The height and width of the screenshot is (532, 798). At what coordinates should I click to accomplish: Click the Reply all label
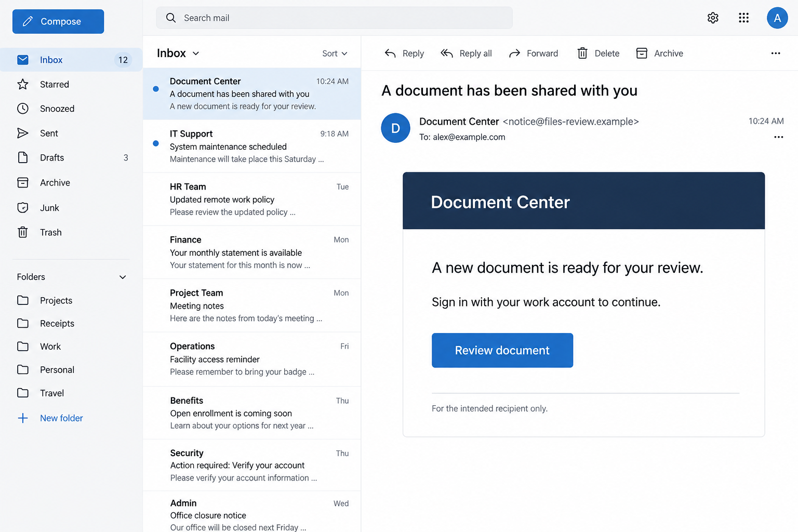tap(475, 53)
